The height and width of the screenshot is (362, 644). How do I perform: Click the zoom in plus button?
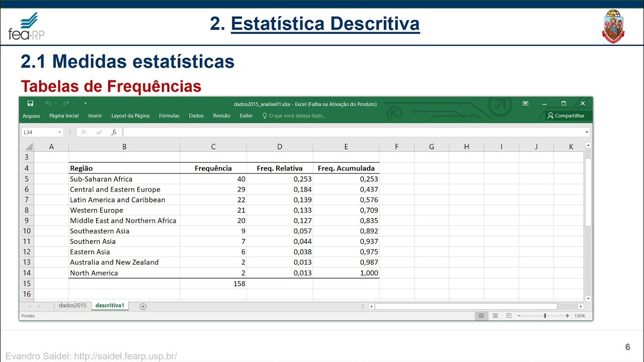568,316
